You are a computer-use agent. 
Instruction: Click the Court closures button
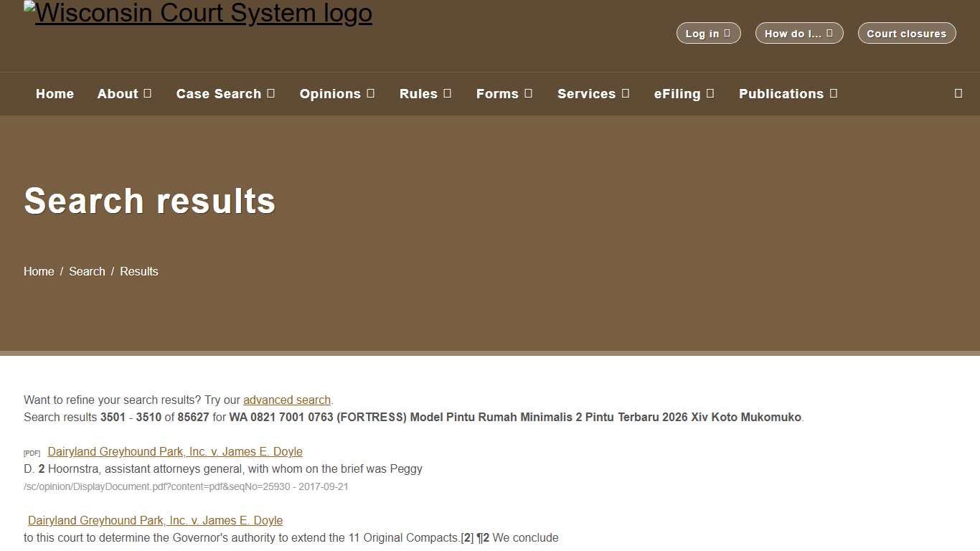tap(906, 33)
